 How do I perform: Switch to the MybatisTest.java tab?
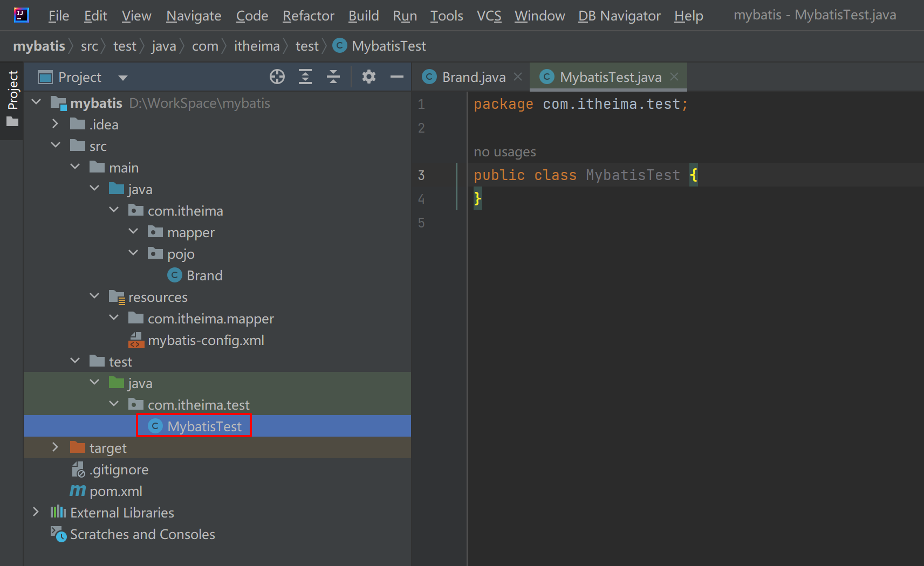[608, 77]
